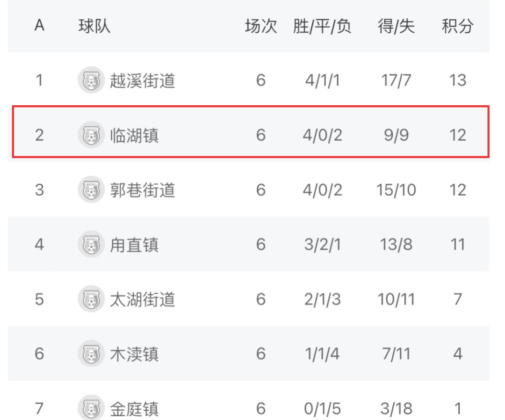Screen dimensions: 505x420
Task: Select the 郭巷街道 team name
Action: pos(143,190)
